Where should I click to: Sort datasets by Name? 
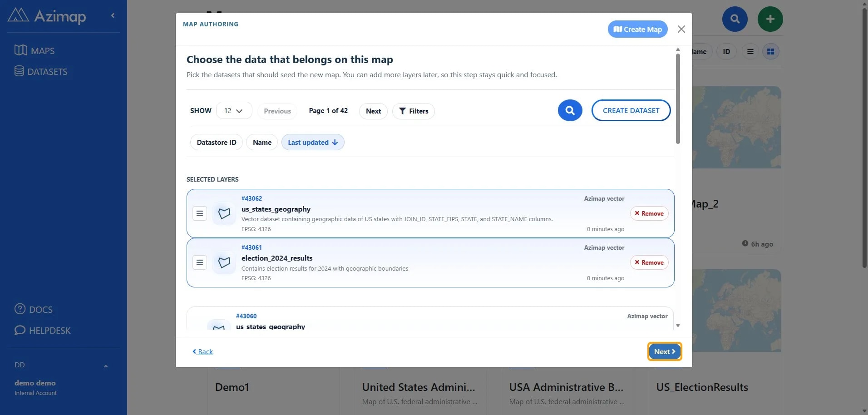tap(262, 142)
